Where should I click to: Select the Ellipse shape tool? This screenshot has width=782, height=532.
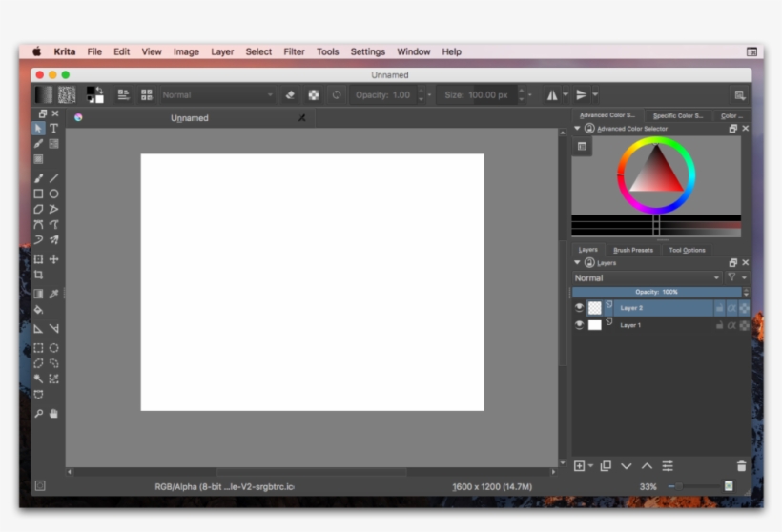(53, 194)
